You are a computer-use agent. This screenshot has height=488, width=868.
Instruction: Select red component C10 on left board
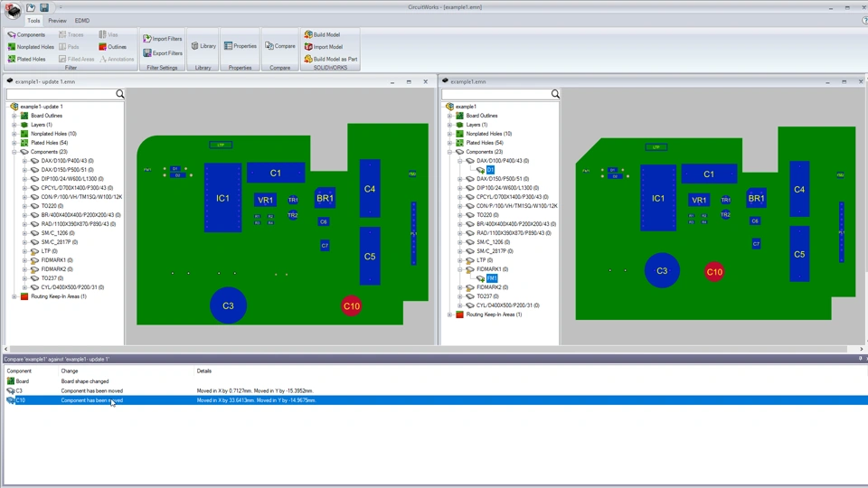coord(352,306)
